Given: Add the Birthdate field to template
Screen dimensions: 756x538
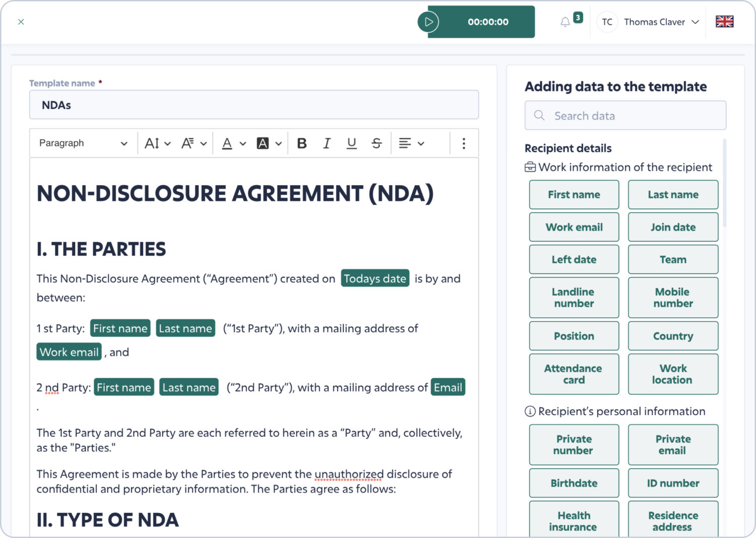Looking at the screenshot, I should click(574, 483).
